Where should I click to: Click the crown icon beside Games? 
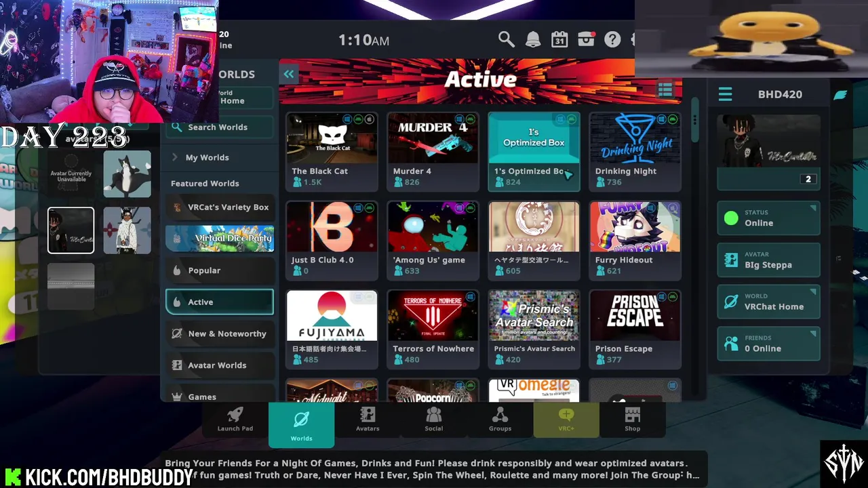tap(177, 396)
